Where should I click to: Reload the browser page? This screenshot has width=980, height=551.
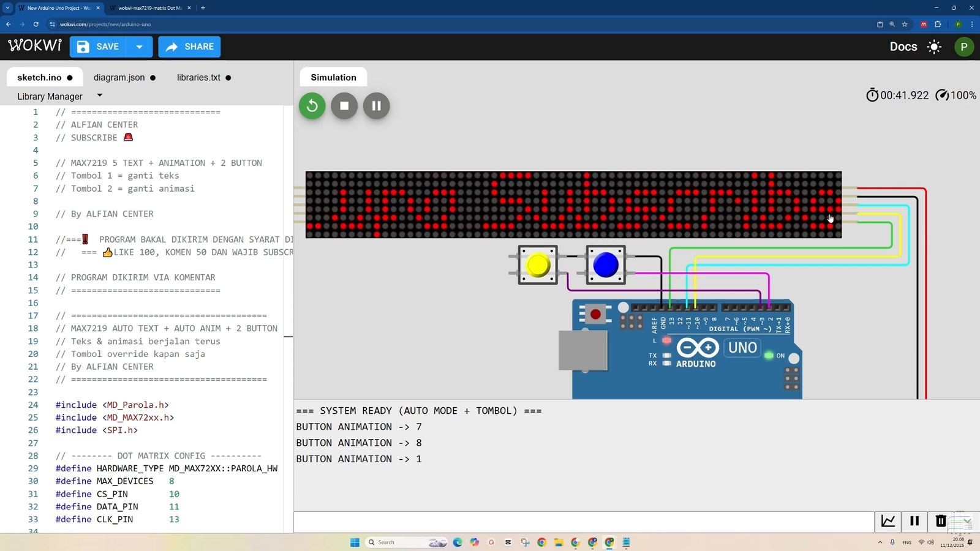pos(36,24)
